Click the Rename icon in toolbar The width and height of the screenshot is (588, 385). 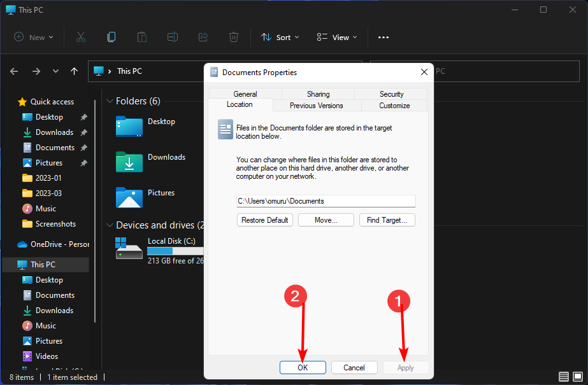tap(173, 37)
